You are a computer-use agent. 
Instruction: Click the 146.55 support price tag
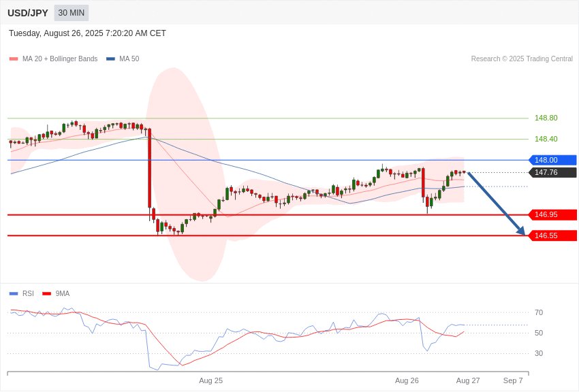[553, 235]
